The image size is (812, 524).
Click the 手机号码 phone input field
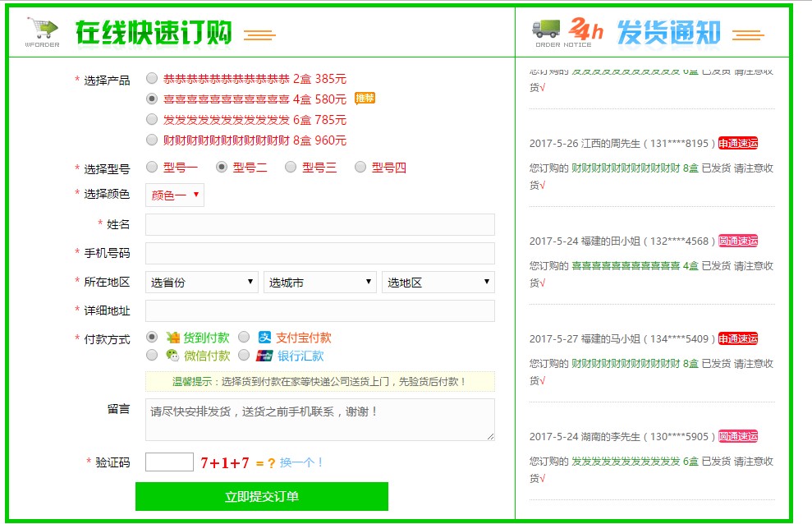point(320,254)
